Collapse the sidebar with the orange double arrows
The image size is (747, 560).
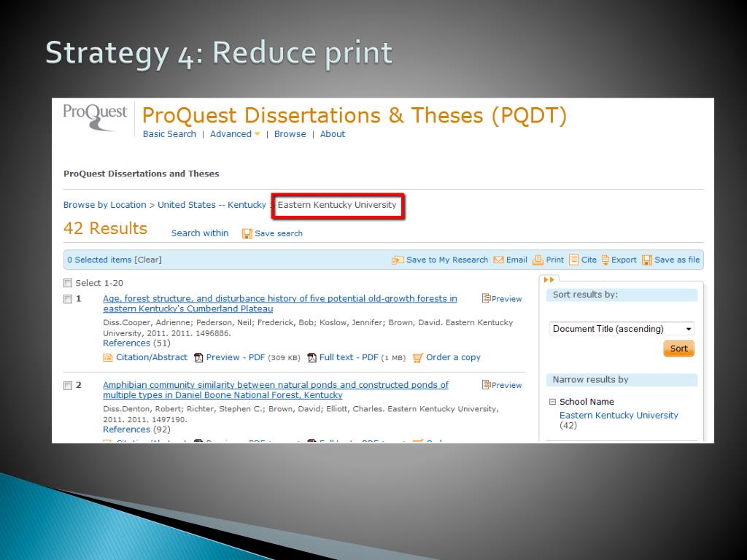(549, 279)
